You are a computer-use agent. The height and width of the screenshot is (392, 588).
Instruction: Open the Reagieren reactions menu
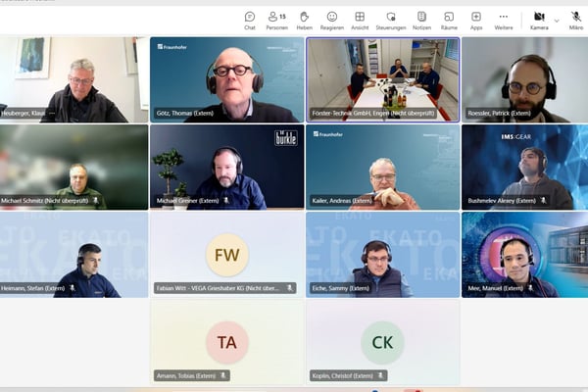point(332,20)
